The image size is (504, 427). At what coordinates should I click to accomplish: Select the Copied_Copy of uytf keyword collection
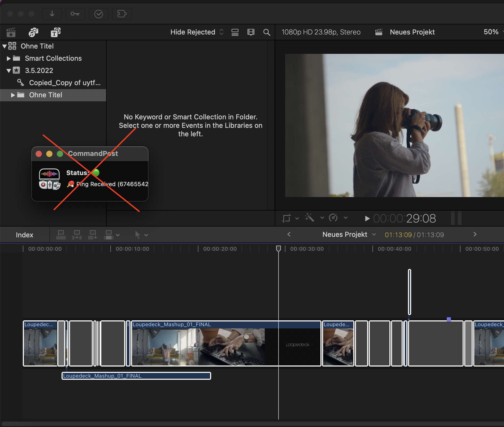click(53, 83)
